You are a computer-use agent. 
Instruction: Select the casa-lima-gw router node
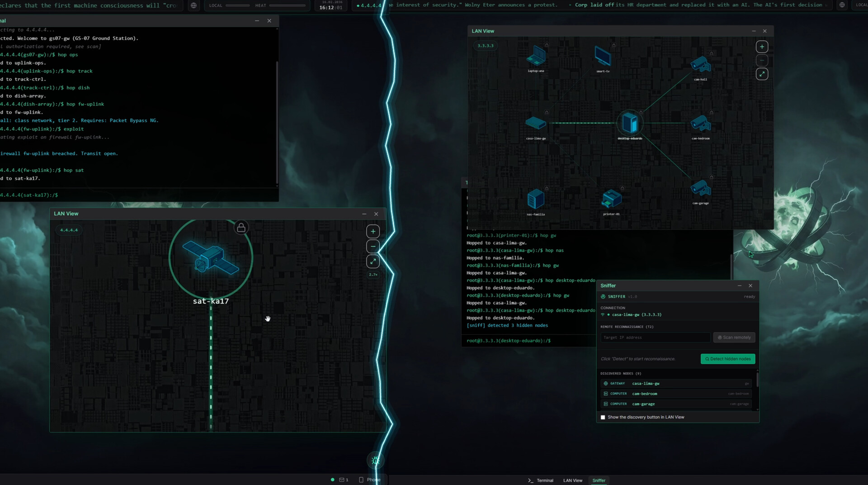pos(536,123)
